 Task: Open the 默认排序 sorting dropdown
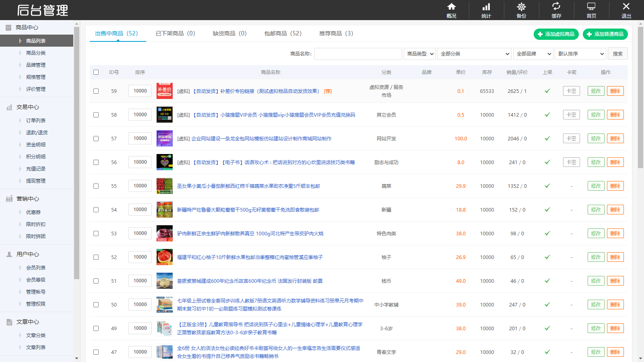(x=580, y=53)
